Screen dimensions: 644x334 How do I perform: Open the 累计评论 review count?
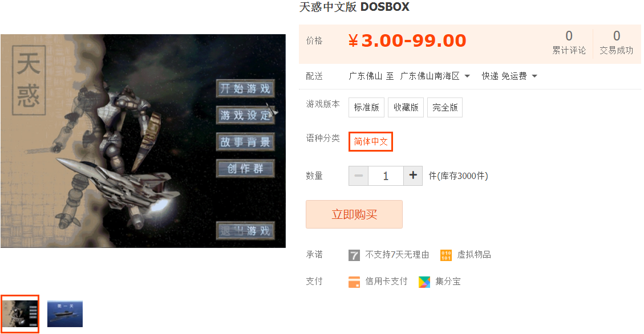(x=569, y=42)
